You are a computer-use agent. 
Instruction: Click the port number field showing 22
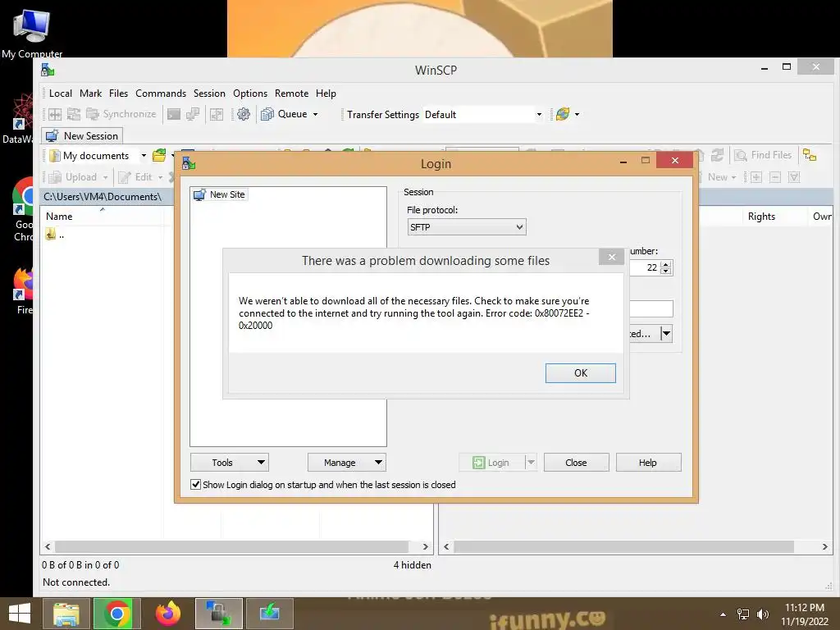tap(645, 267)
